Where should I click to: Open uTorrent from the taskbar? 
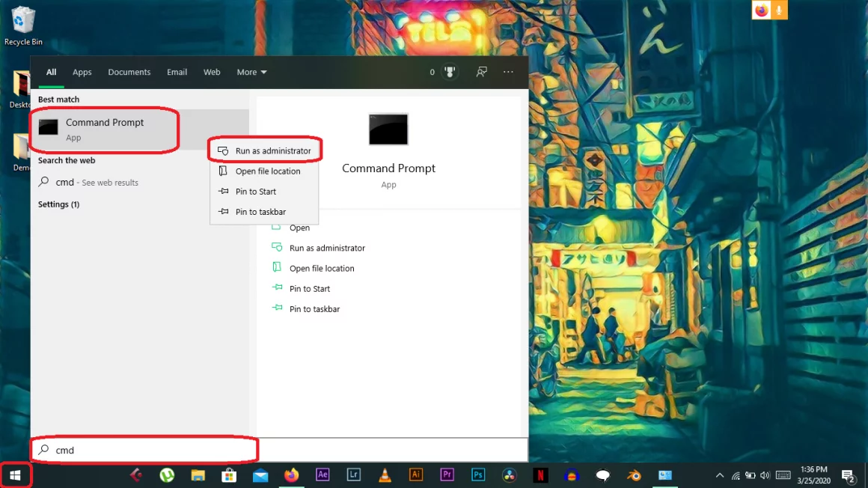[167, 475]
